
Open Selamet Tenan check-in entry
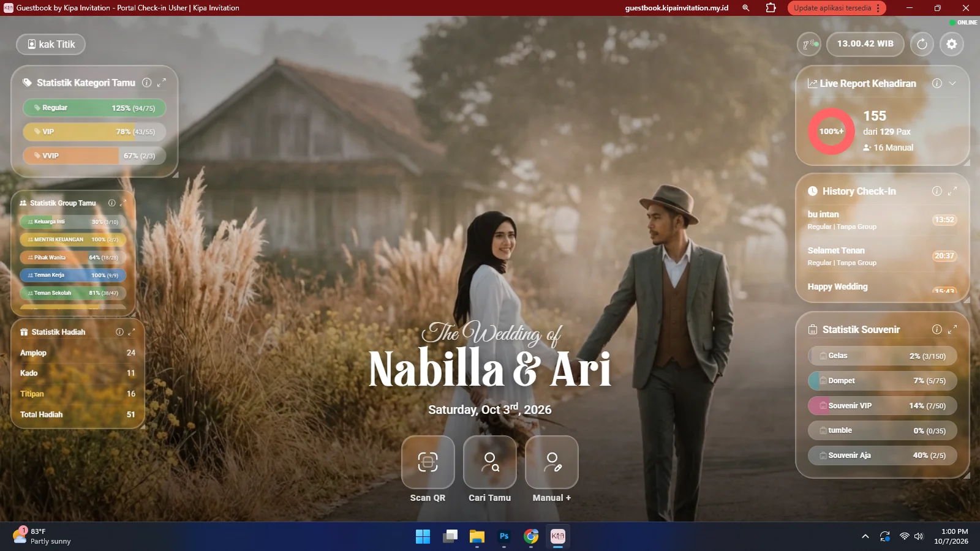click(882, 256)
